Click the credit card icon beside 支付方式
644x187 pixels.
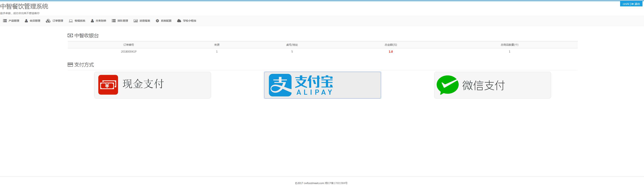[70, 65]
